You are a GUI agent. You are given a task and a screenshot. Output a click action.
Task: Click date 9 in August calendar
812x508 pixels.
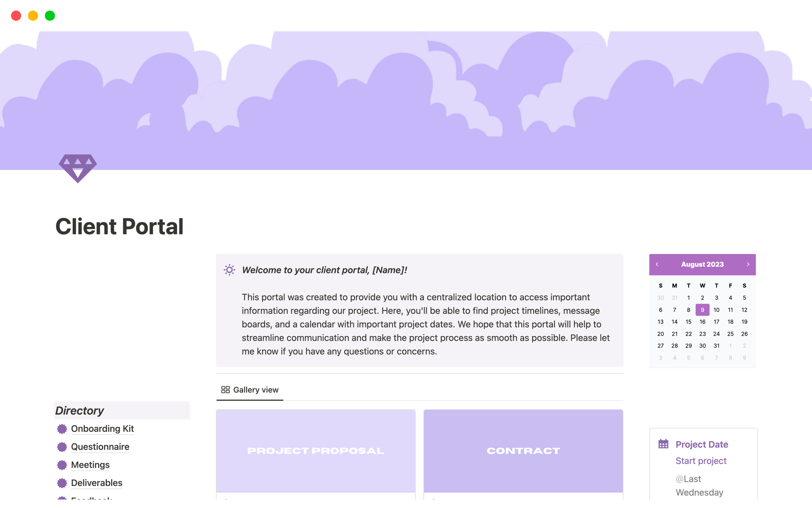[702, 309]
